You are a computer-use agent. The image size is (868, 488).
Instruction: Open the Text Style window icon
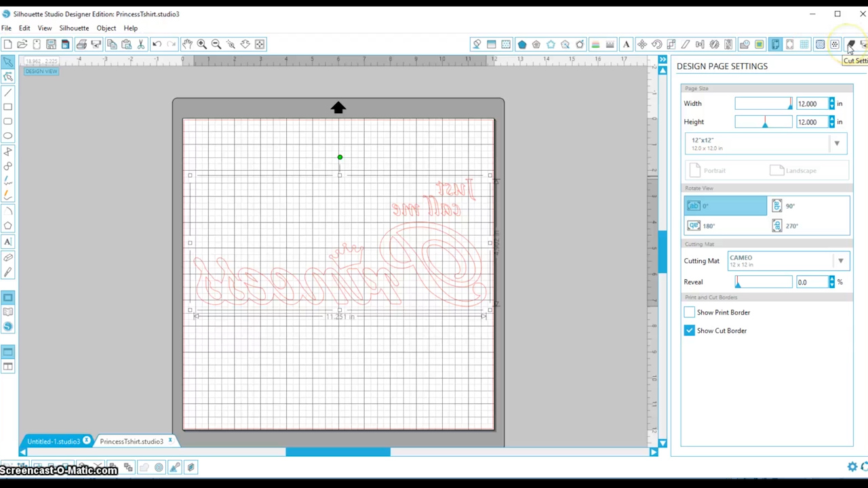pos(626,44)
